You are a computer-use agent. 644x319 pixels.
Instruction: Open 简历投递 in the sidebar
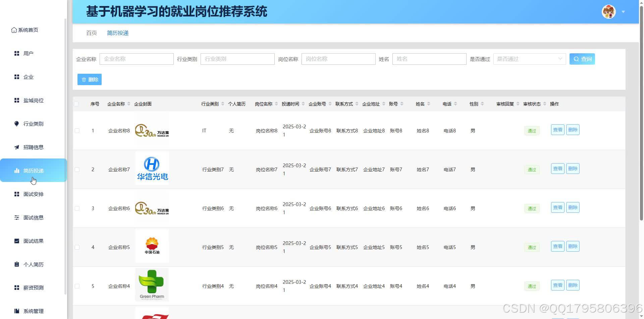click(34, 171)
